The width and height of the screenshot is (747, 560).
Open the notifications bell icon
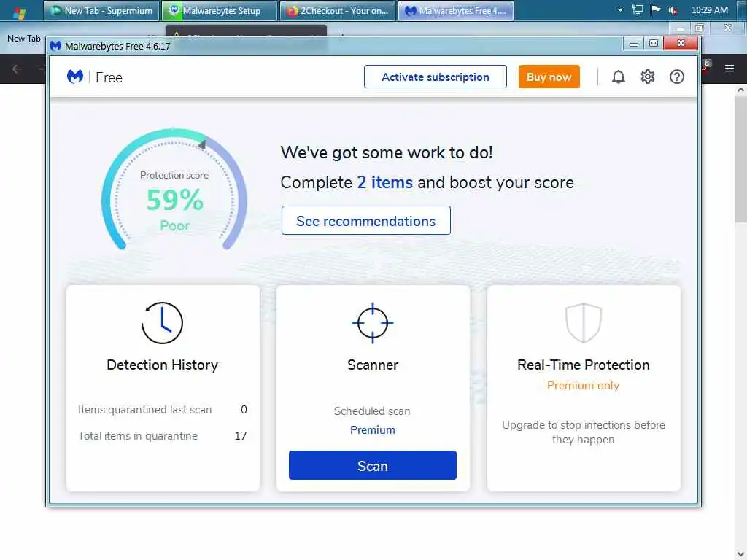(x=618, y=77)
